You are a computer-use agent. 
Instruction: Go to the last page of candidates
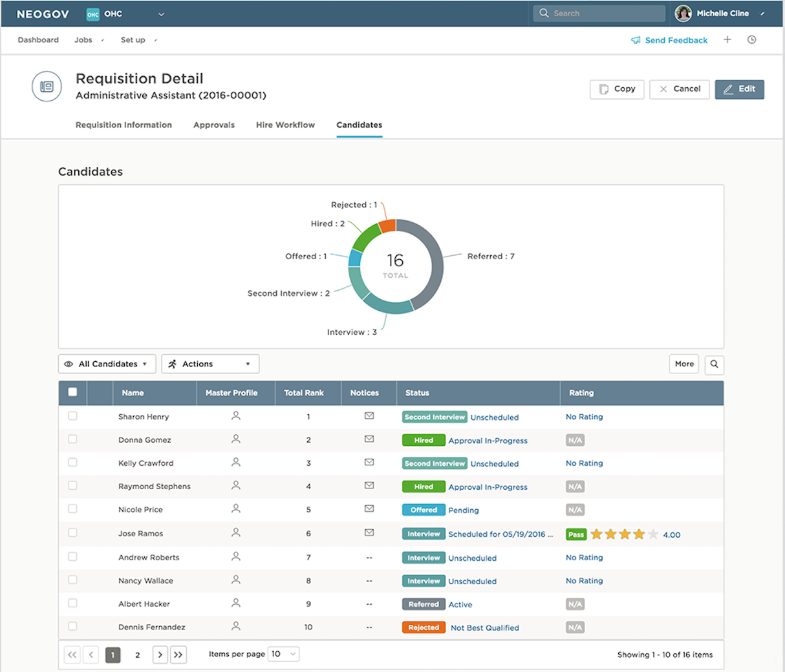pyautogui.click(x=178, y=655)
